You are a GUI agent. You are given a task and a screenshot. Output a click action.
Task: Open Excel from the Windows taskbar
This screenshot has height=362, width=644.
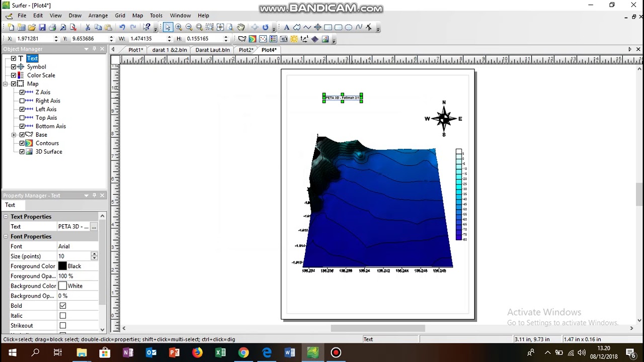pyautogui.click(x=220, y=353)
